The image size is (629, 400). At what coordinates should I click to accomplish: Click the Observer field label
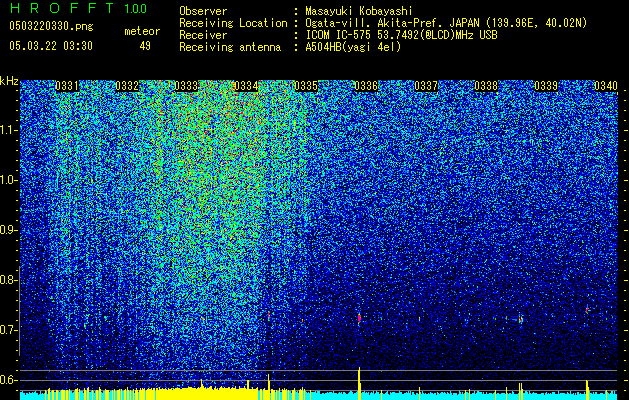(203, 11)
